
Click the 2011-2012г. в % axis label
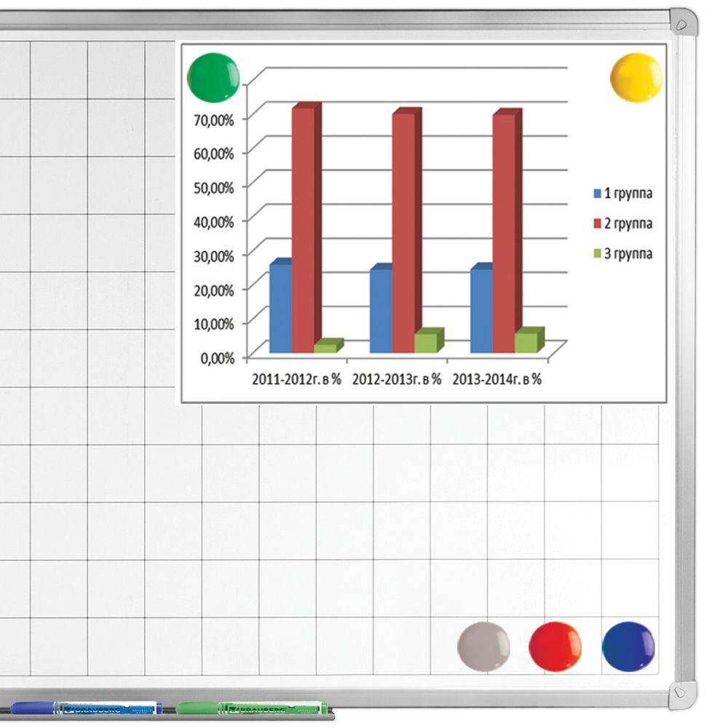(x=297, y=379)
